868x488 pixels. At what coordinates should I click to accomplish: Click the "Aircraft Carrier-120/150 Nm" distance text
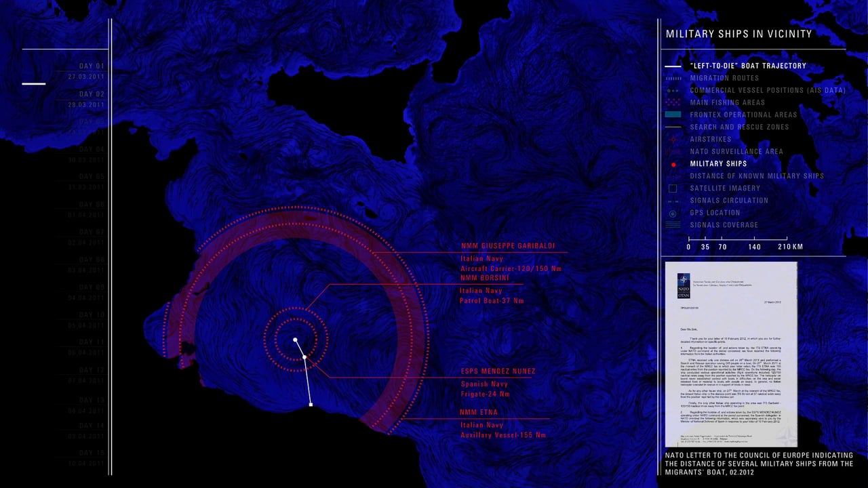[x=511, y=269]
